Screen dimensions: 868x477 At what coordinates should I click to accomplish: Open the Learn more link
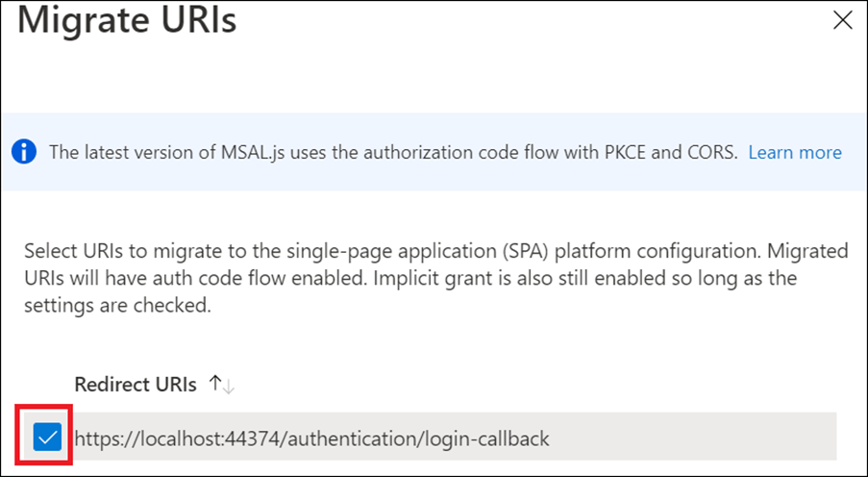[x=795, y=152]
